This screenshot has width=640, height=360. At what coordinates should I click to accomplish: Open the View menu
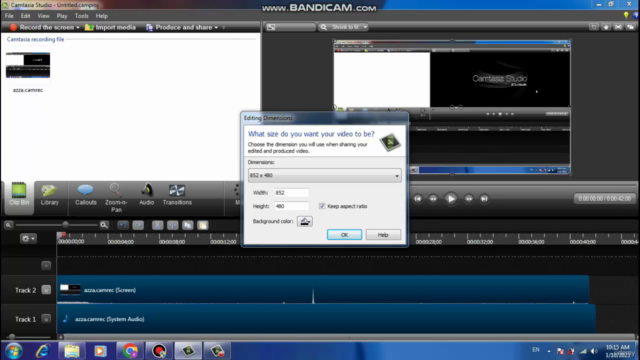pyautogui.click(x=43, y=16)
